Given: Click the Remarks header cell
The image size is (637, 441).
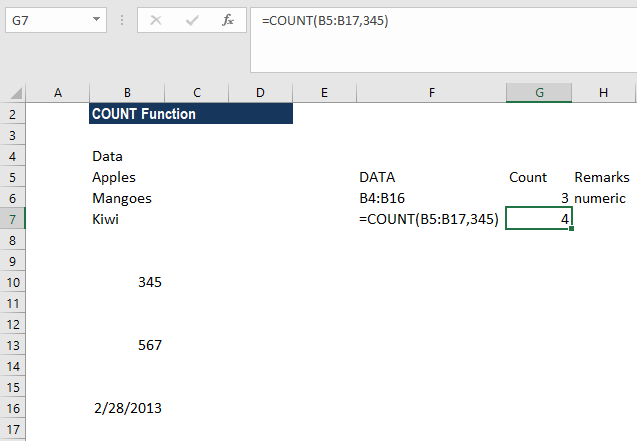Looking at the screenshot, I should point(602,177).
